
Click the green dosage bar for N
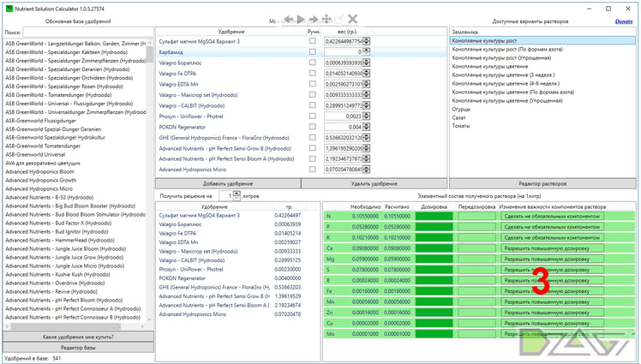pyautogui.click(x=434, y=216)
